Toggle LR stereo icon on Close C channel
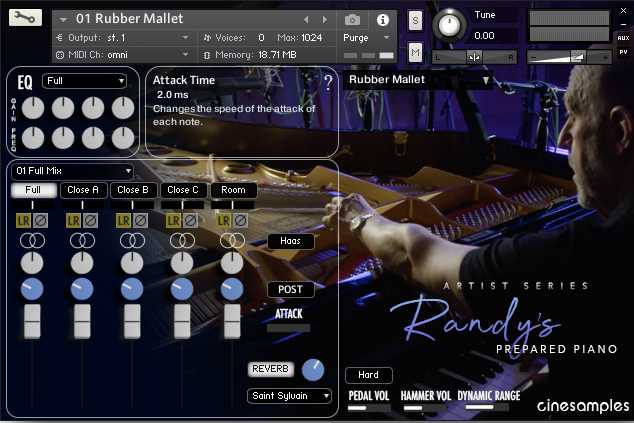The image size is (634, 423). (x=173, y=221)
